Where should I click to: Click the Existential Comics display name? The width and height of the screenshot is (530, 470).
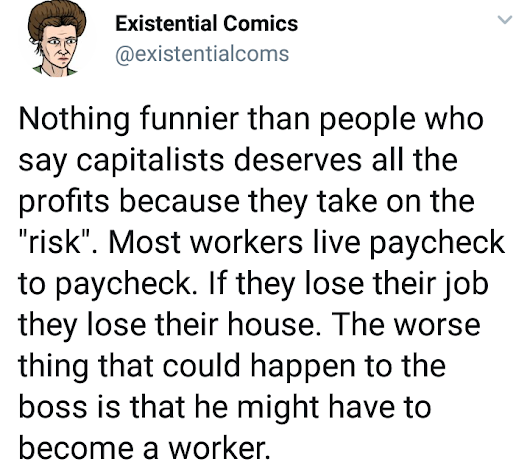tap(207, 24)
